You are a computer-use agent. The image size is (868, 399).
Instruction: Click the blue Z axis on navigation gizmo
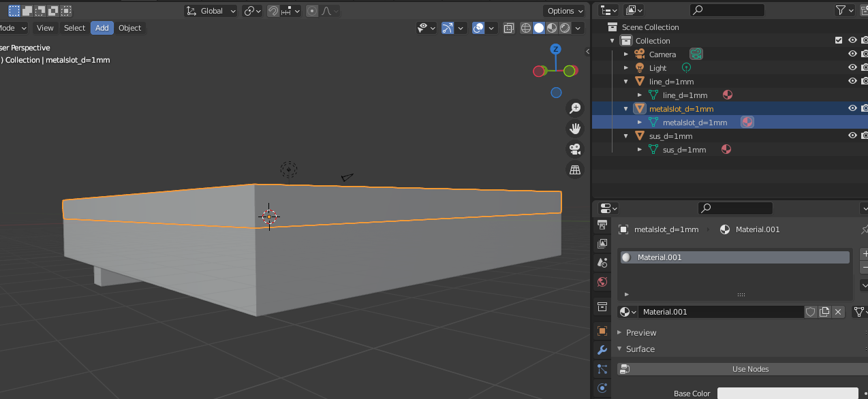[x=556, y=49]
